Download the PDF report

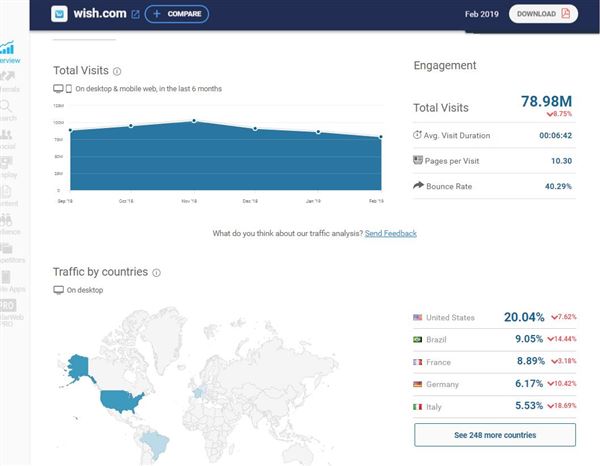tap(543, 14)
